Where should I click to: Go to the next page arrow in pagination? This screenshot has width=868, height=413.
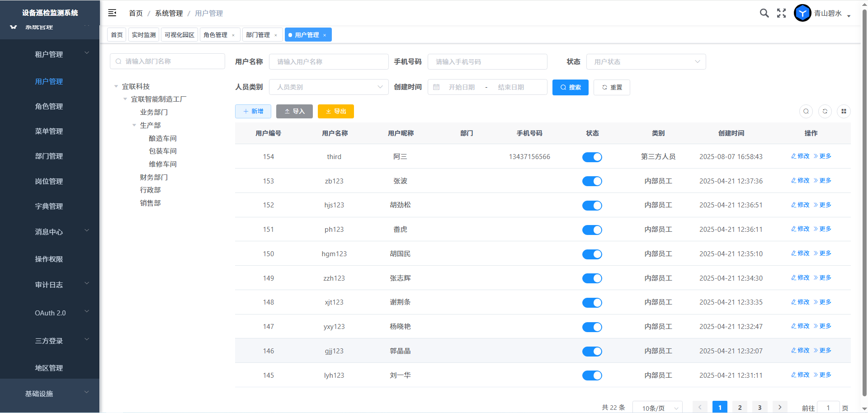tap(780, 407)
